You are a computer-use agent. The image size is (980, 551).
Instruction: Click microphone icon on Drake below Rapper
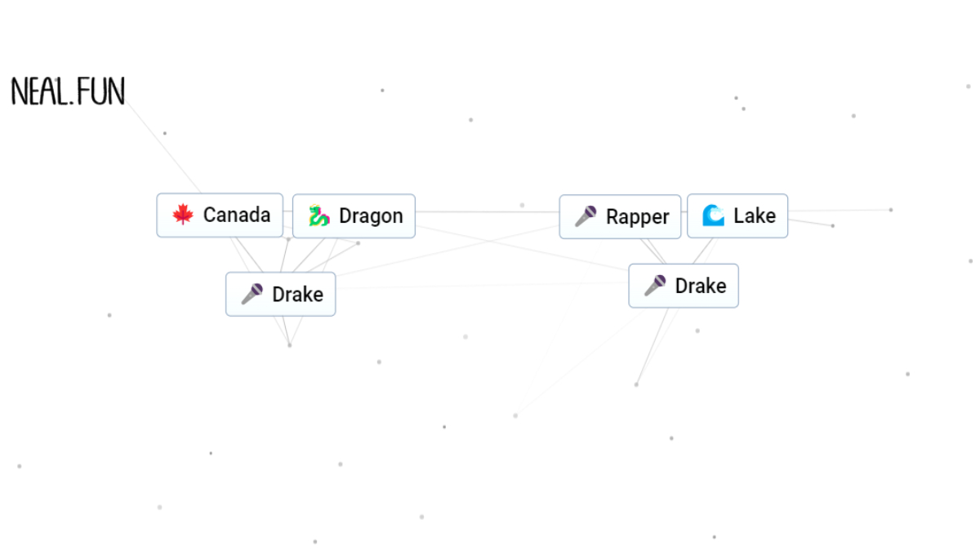pos(654,287)
